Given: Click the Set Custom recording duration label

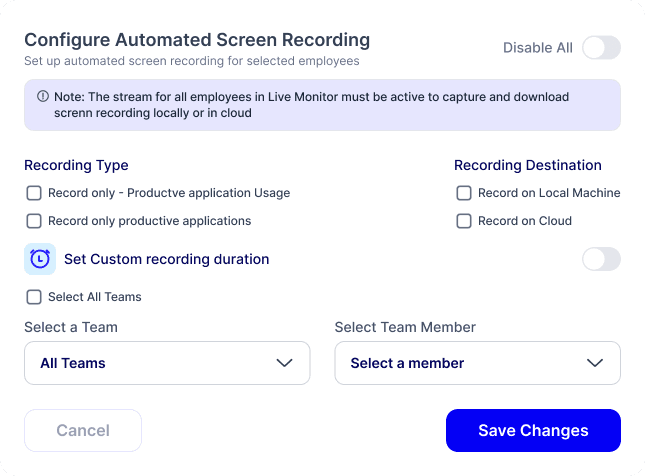Looking at the screenshot, I should 166,259.
